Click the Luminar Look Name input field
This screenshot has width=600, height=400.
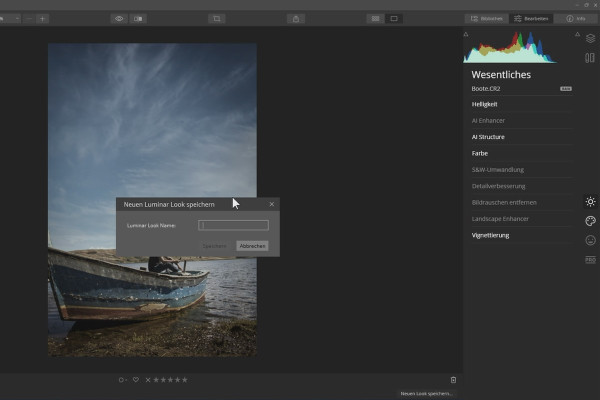pos(233,225)
